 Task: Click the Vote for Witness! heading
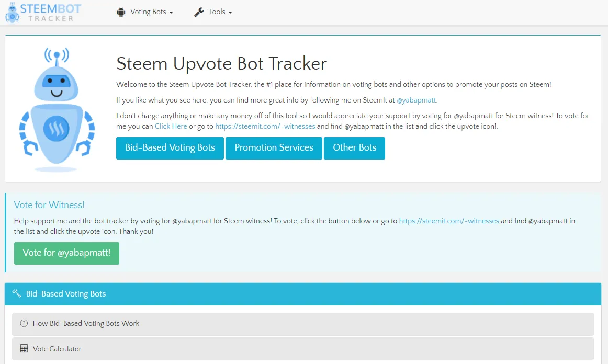click(49, 205)
